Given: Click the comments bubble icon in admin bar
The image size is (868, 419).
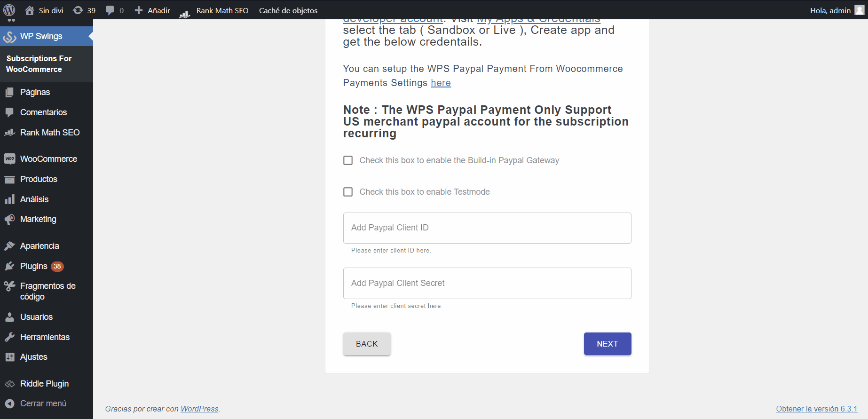Looking at the screenshot, I should tap(110, 10).
